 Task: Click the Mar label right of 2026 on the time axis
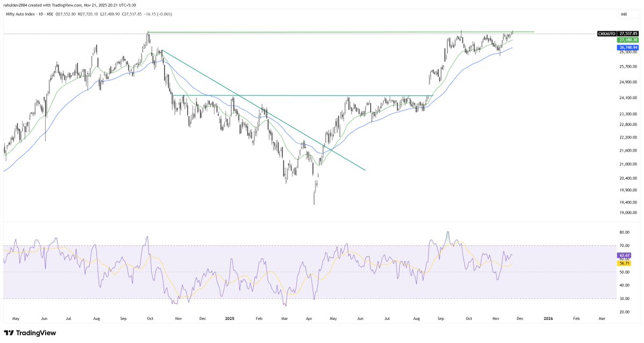[x=602, y=318]
